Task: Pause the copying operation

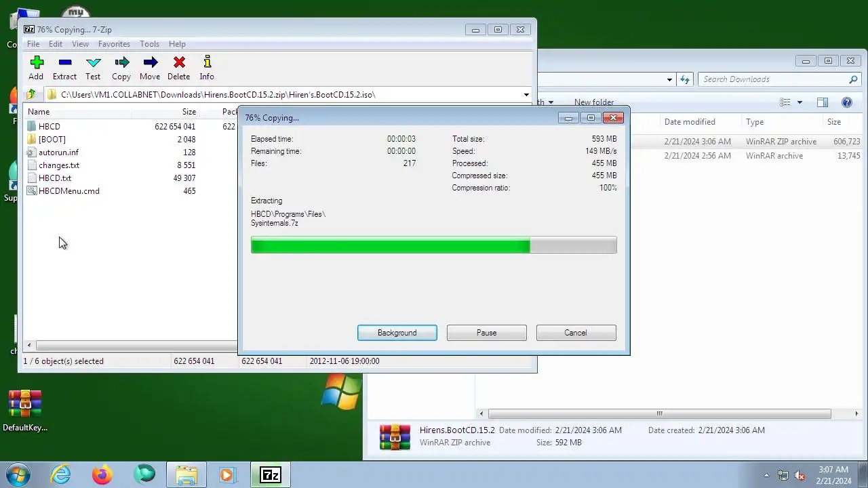Action: (x=487, y=333)
